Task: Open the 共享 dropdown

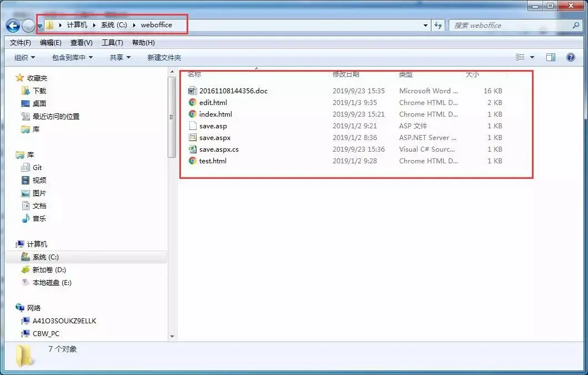Action: click(120, 57)
